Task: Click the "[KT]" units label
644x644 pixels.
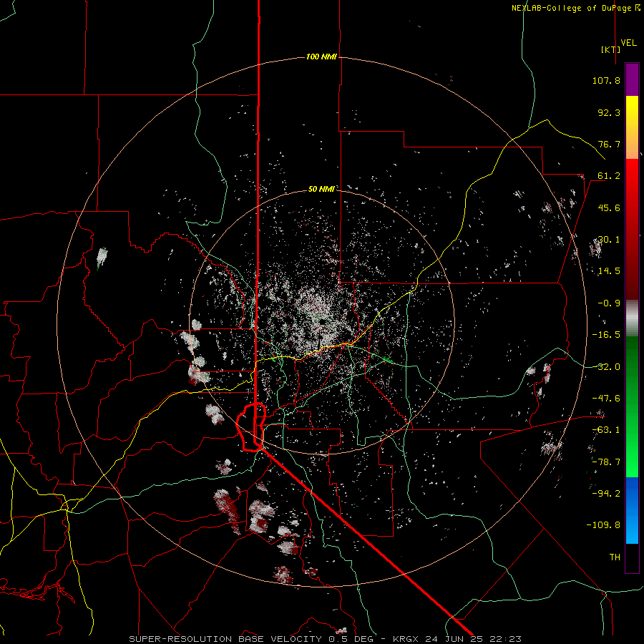Action: pyautogui.click(x=610, y=49)
